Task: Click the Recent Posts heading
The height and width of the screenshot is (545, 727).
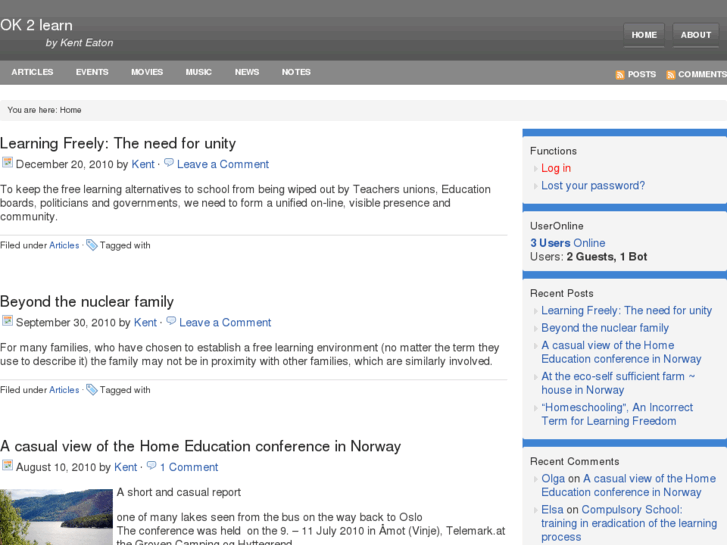Action: 561,293
